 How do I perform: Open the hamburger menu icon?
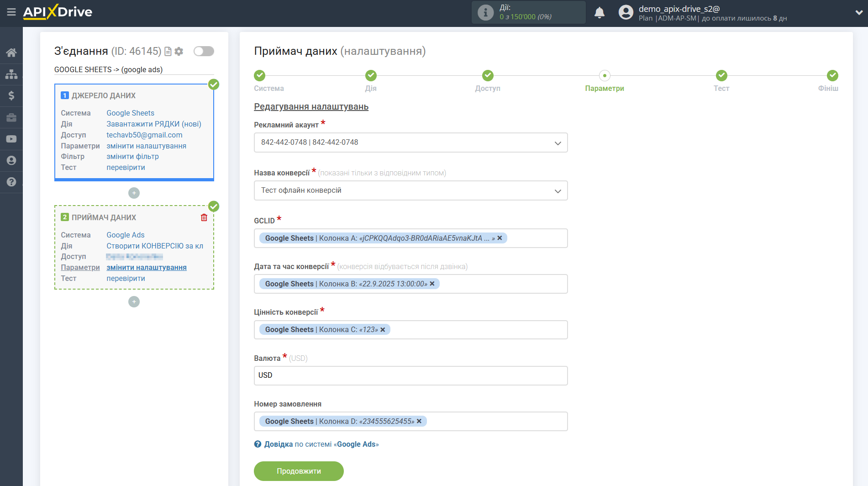click(x=11, y=12)
